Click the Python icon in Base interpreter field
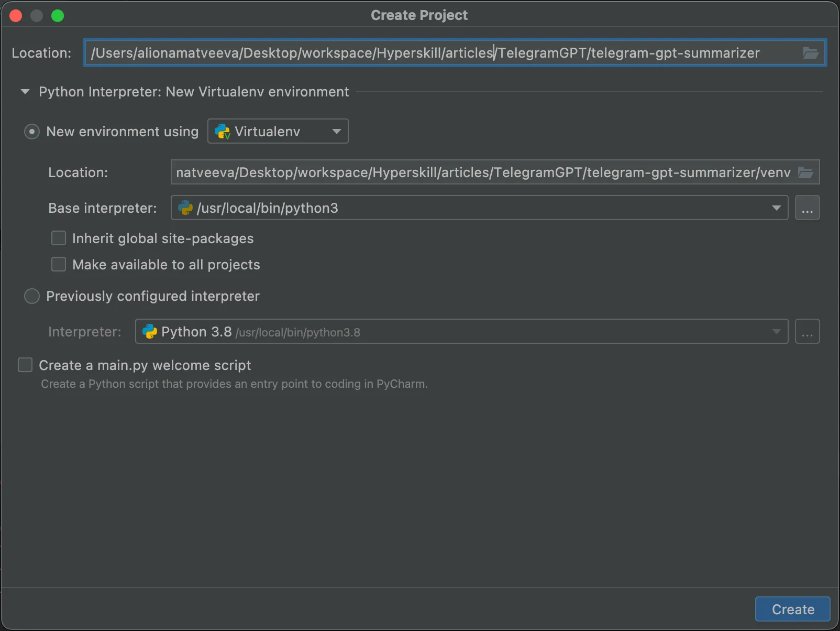The height and width of the screenshot is (631, 840). (x=186, y=208)
